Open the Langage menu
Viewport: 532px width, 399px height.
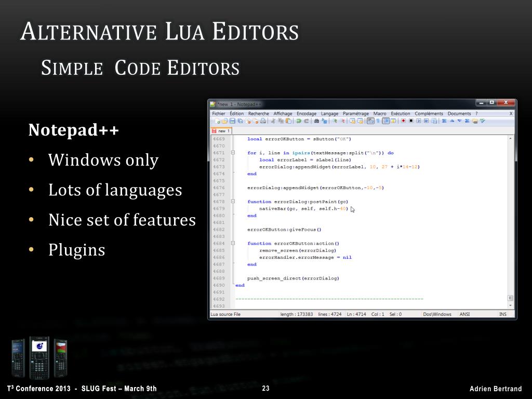329,114
